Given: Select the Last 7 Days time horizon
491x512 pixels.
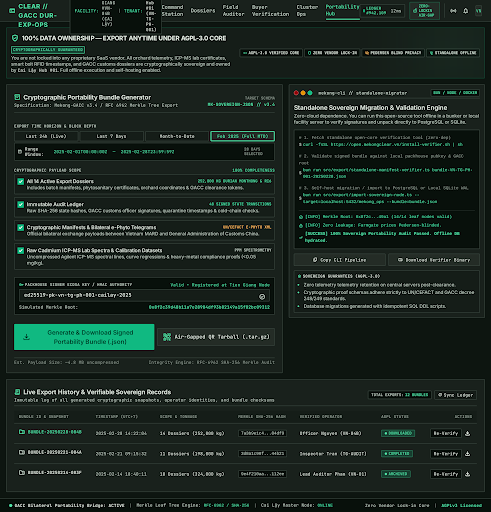Looking at the screenshot, I should [x=112, y=136].
